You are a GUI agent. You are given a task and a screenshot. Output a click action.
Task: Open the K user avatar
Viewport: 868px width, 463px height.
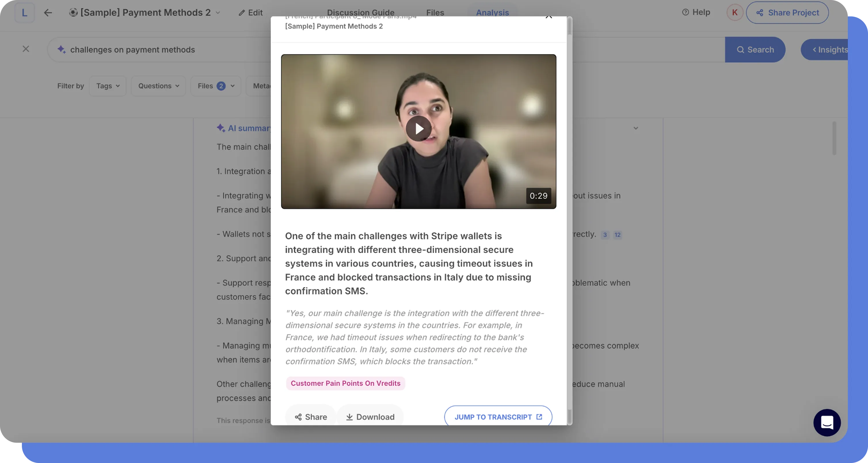[x=734, y=13]
